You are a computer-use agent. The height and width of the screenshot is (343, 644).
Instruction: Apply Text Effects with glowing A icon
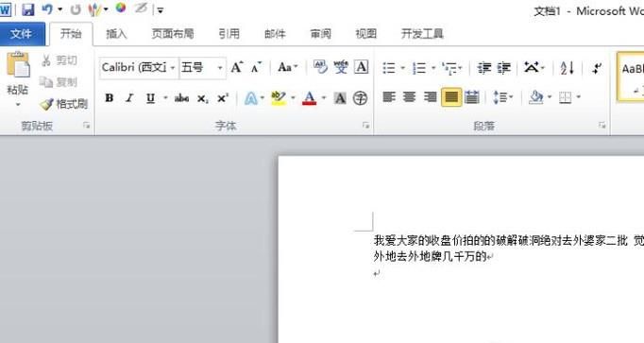pos(251,98)
